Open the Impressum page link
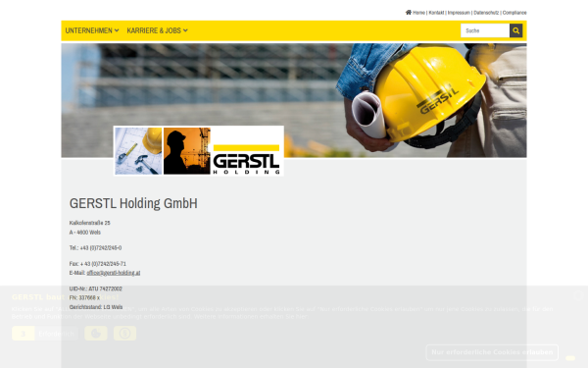 [x=459, y=13]
